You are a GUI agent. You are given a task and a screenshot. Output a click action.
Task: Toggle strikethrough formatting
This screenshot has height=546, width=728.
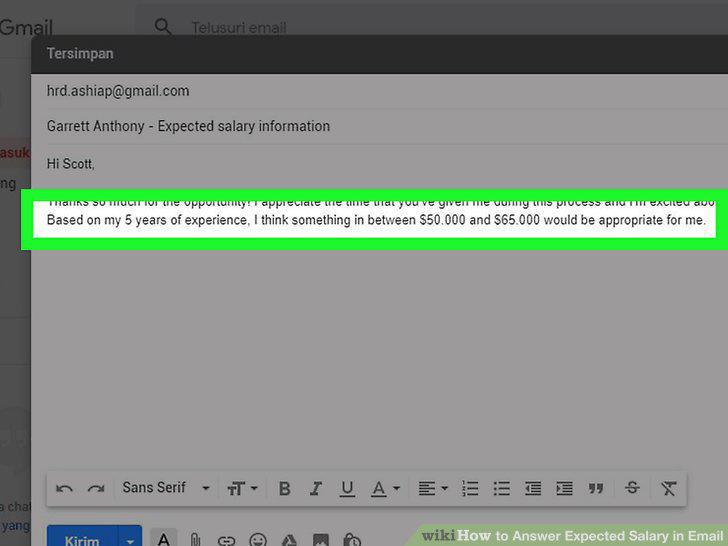pyautogui.click(x=632, y=488)
